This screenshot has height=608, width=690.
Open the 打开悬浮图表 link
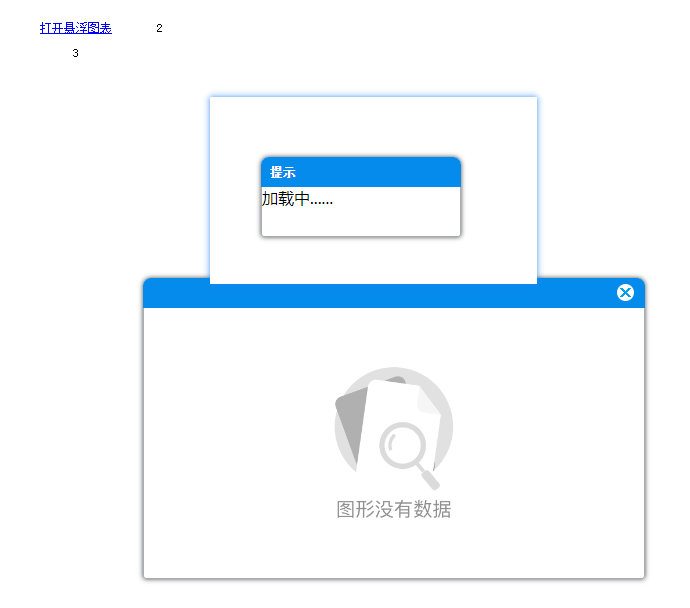point(76,28)
